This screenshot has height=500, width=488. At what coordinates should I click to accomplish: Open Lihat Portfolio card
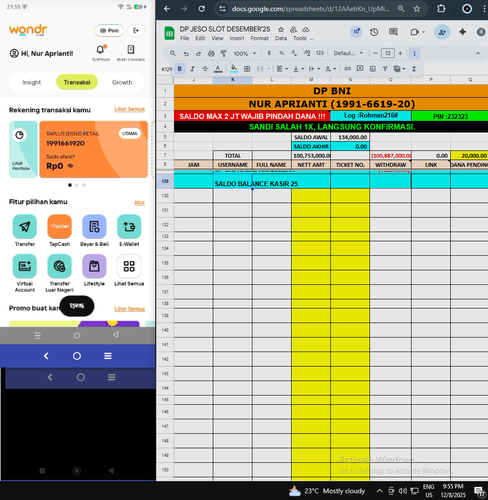pyautogui.click(x=23, y=149)
